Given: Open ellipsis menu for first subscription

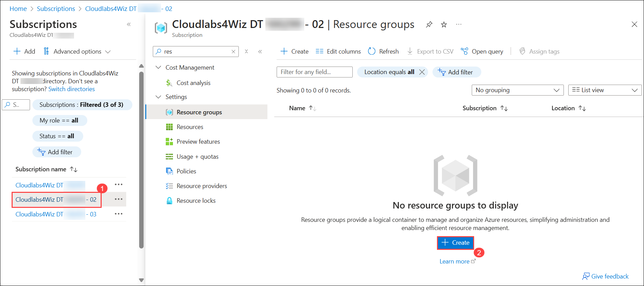Looking at the screenshot, I should point(118,185).
